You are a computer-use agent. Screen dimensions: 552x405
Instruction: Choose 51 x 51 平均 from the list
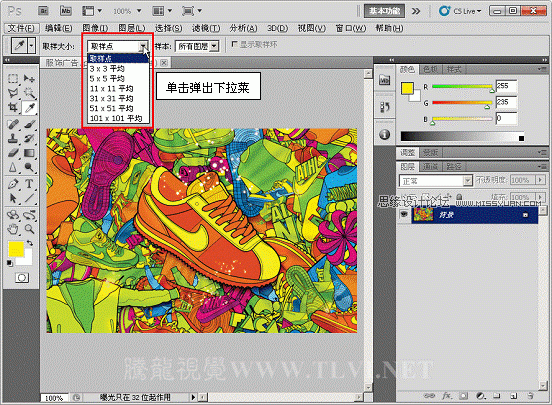[x=118, y=108]
